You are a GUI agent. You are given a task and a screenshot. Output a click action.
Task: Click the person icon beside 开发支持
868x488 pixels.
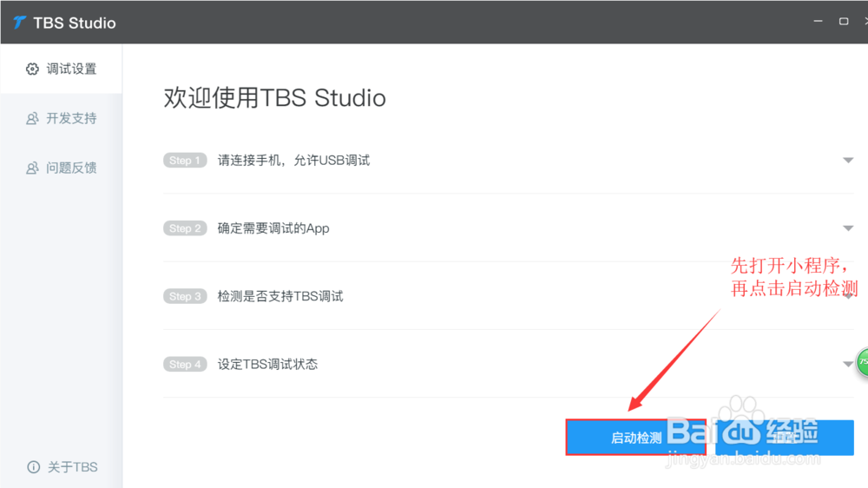click(33, 118)
